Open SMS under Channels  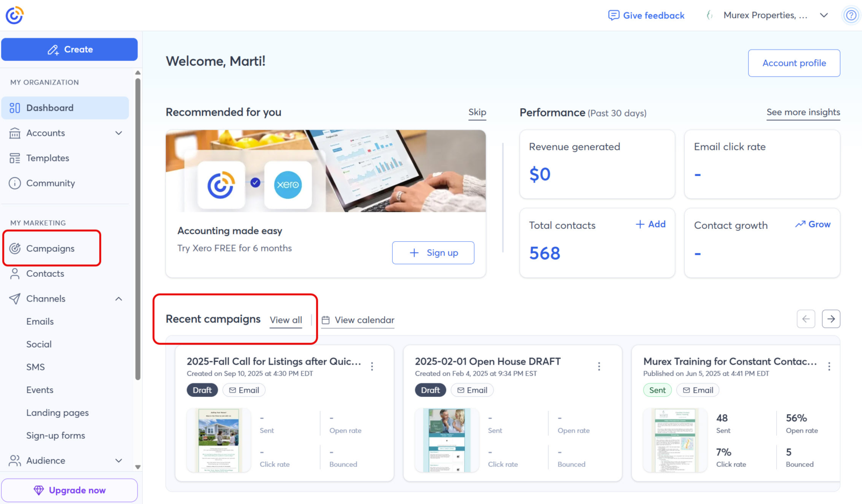coord(36,367)
